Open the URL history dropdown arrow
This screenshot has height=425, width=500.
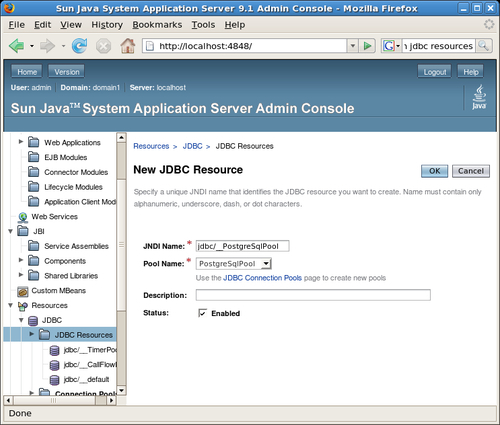point(353,46)
